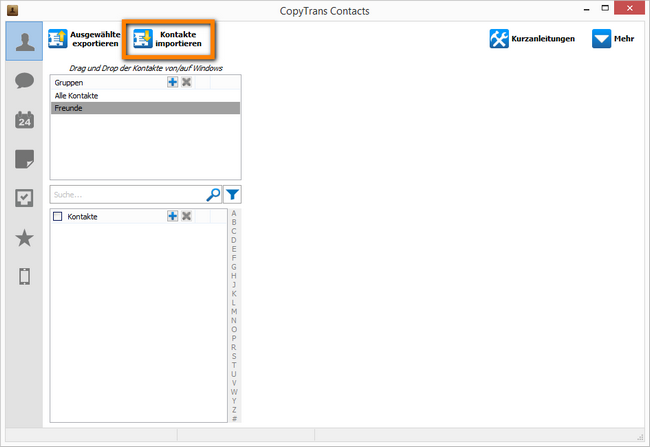The image size is (650, 447).
Task: Open the Device phone section
Action: pyautogui.click(x=24, y=277)
